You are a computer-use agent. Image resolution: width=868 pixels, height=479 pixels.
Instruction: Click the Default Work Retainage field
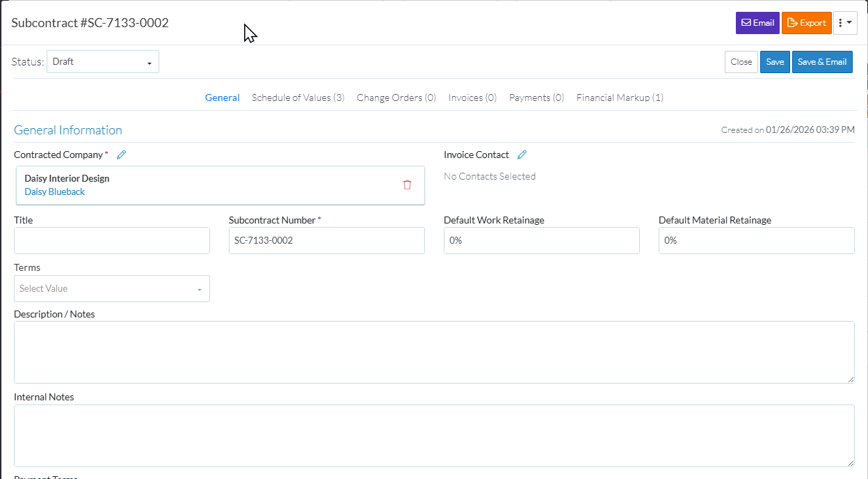pyautogui.click(x=542, y=240)
